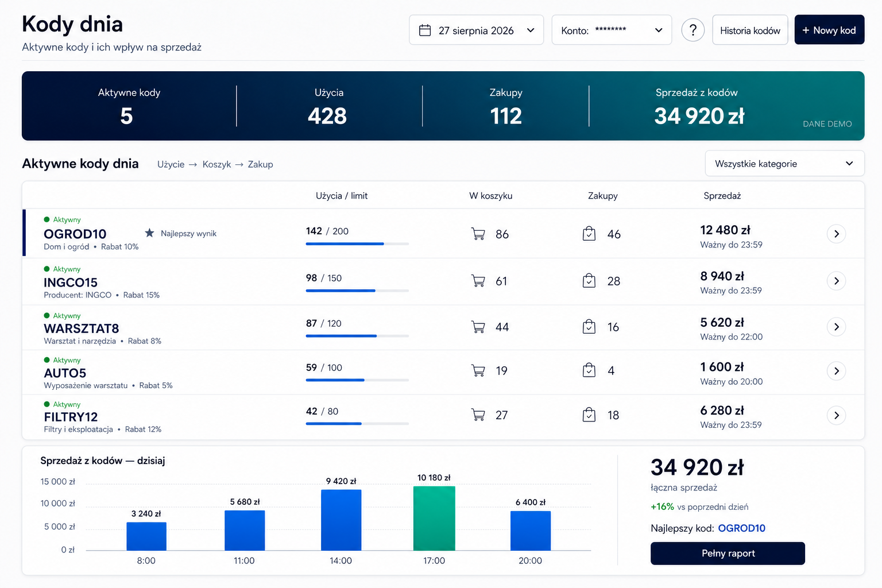This screenshot has height=588, width=882.
Task: Click the 12 480 zł sales value
Action: tap(725, 230)
